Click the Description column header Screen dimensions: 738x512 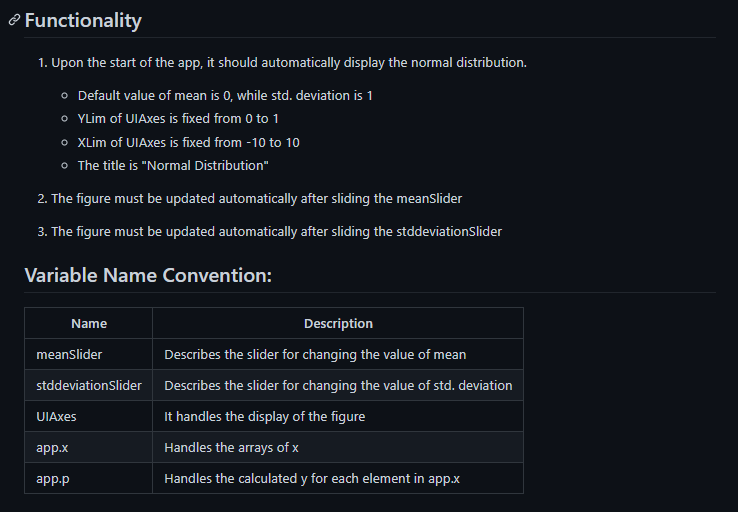[x=338, y=323]
